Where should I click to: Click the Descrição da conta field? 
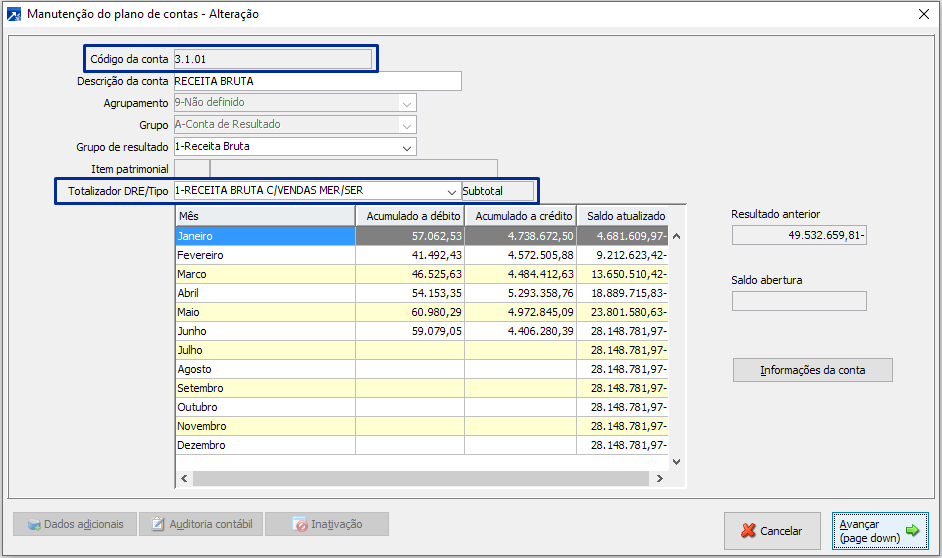pos(317,81)
